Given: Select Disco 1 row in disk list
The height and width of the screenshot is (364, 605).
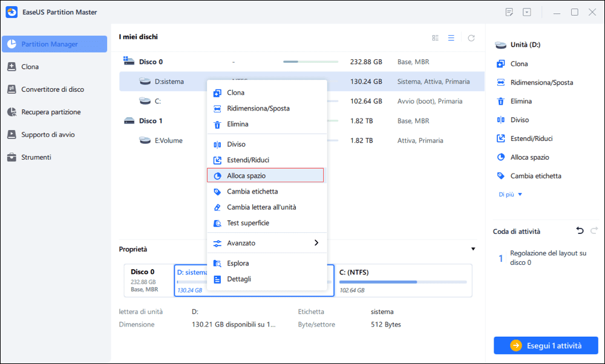Looking at the screenshot, I should 302,121.
